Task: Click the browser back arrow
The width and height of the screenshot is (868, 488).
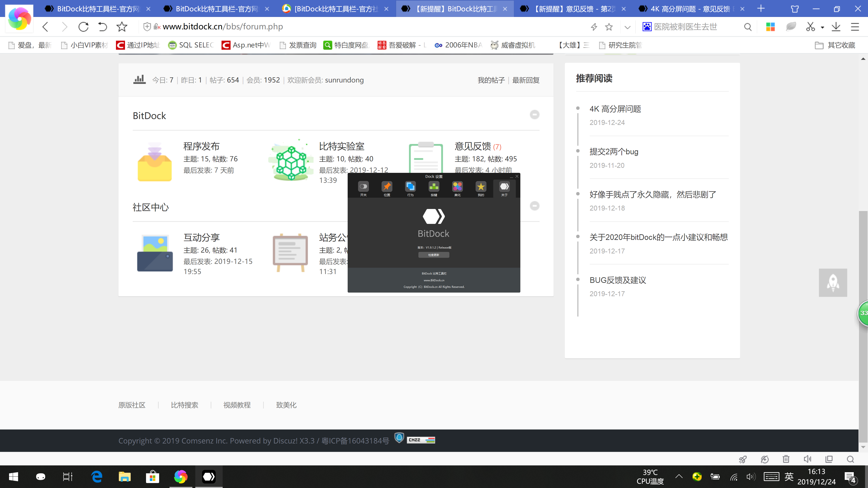Action: [45, 27]
